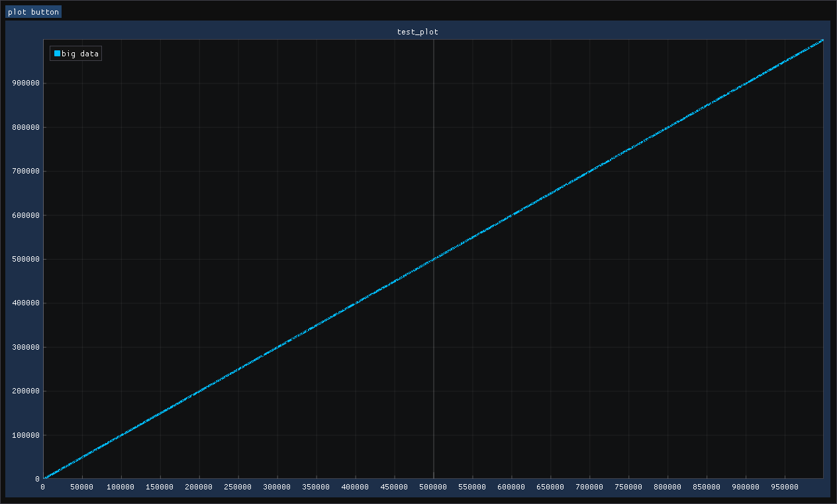This screenshot has height=504, width=837.
Task: Click the top-right end of the data line
Action: 821,41
